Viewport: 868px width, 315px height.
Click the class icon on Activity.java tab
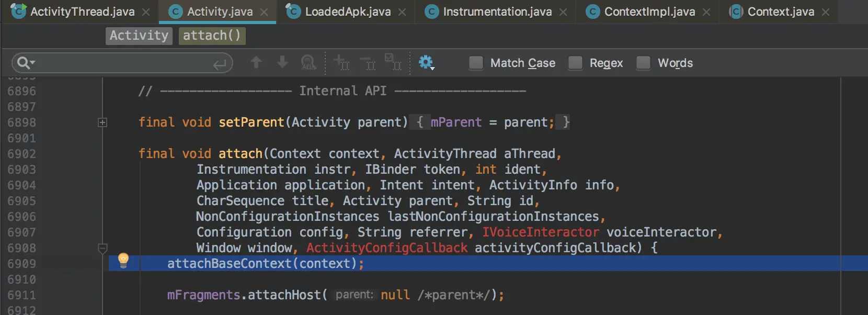tap(176, 12)
